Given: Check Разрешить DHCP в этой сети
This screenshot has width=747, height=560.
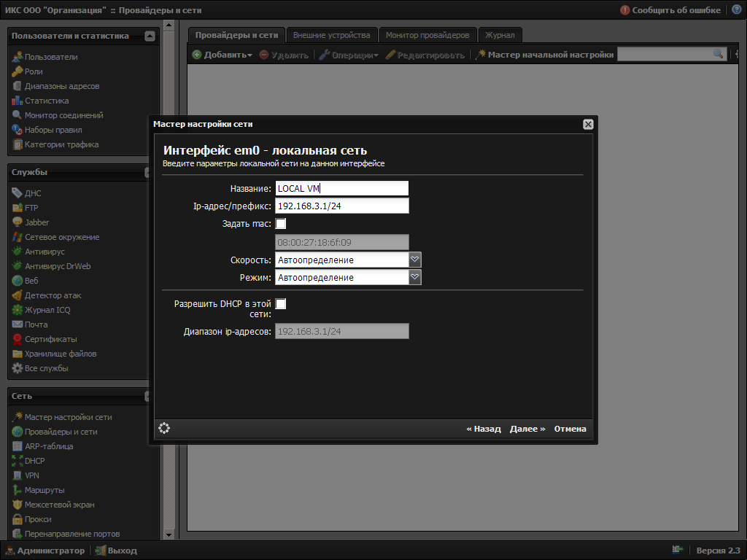Looking at the screenshot, I should coord(281,304).
